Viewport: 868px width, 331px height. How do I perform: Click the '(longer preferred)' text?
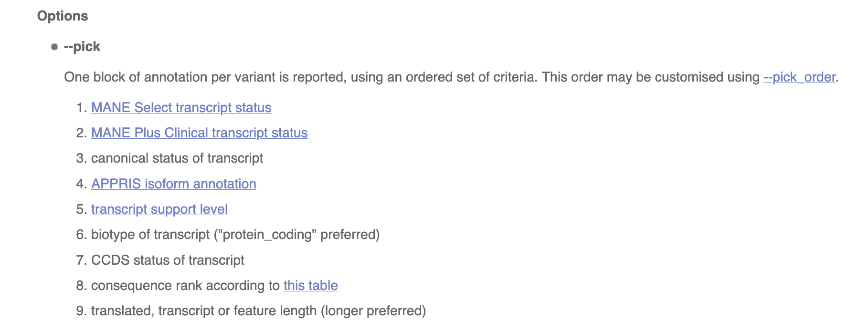(x=373, y=311)
